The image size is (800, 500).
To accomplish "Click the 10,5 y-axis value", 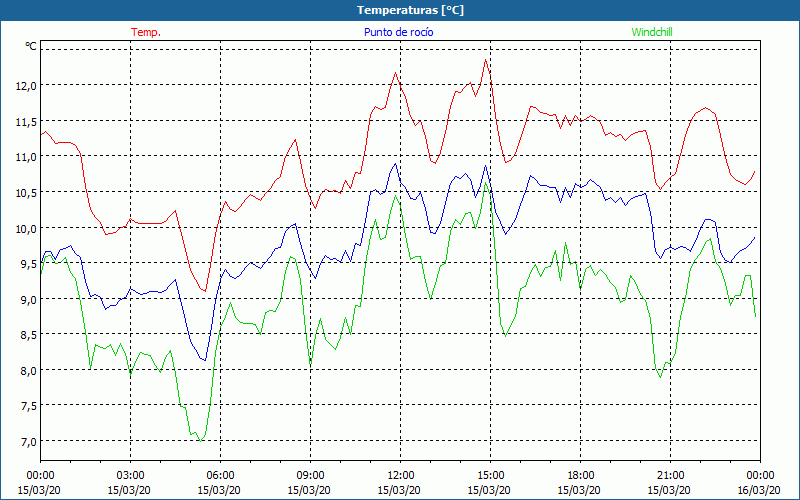I will point(27,192).
